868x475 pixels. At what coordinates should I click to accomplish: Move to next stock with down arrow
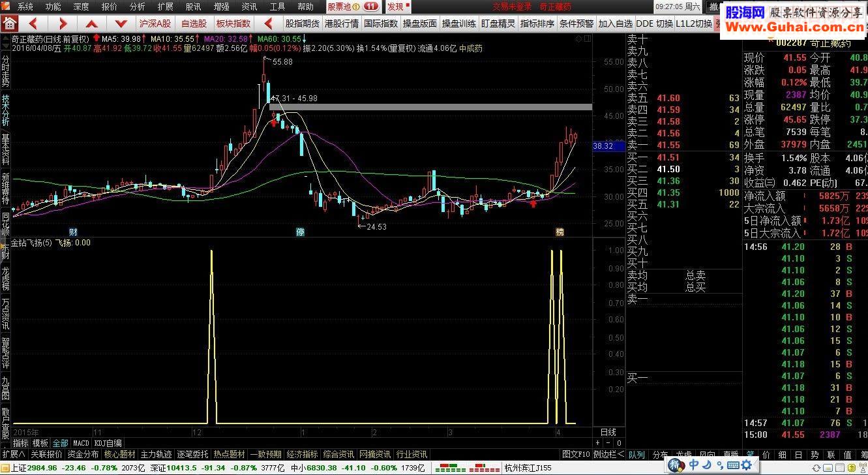point(121,23)
